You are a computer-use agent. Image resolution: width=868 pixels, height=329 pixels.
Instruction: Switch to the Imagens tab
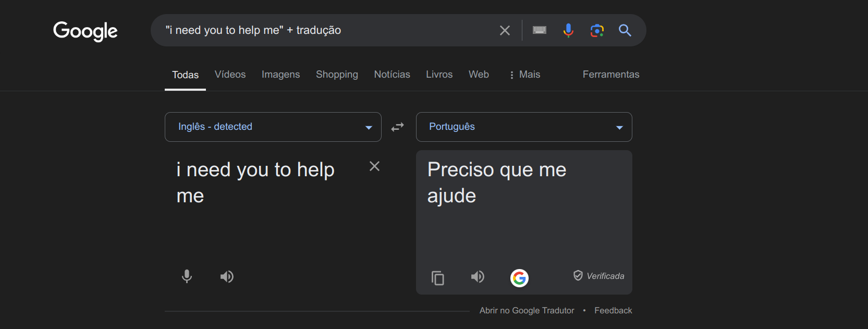click(x=280, y=75)
